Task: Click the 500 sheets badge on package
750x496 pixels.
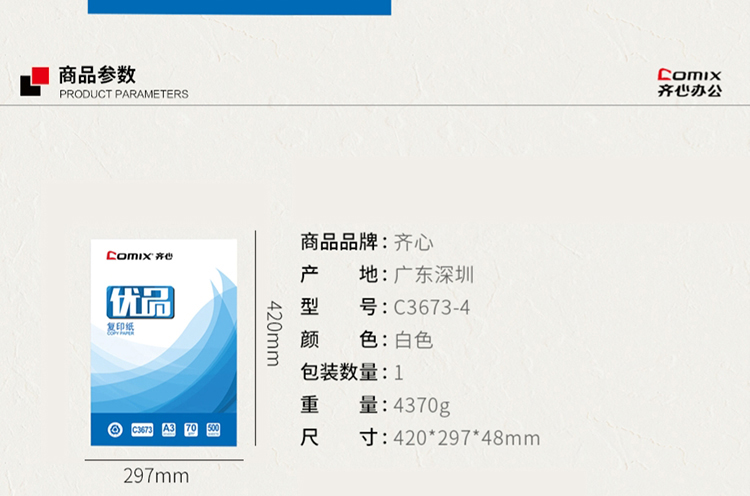Action: tap(213, 430)
